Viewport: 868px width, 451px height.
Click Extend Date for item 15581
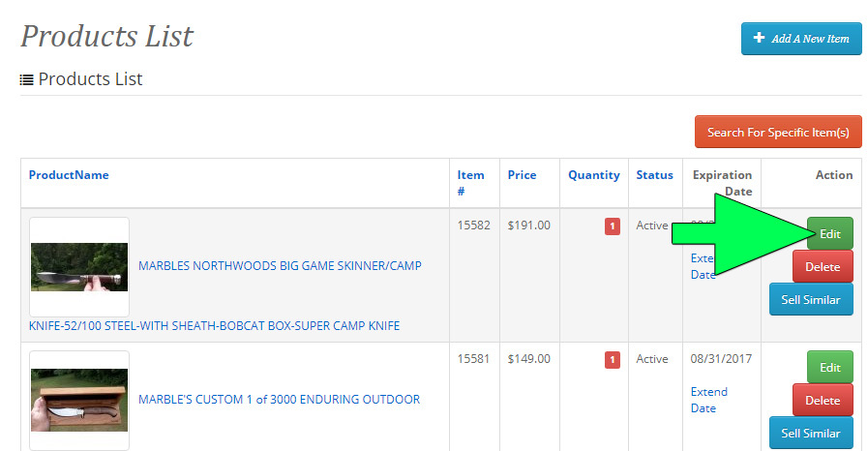point(708,400)
